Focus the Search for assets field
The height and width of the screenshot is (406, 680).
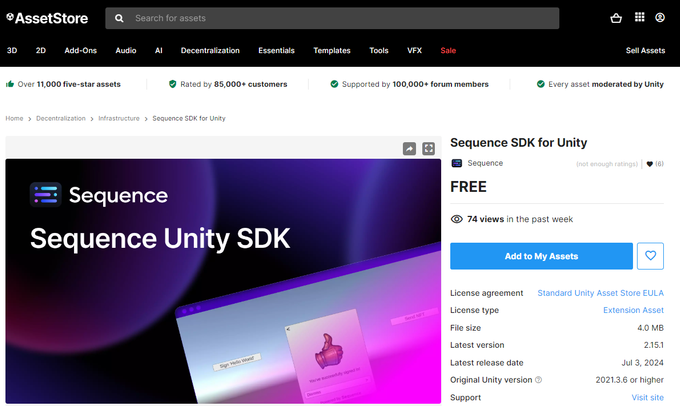(x=332, y=18)
